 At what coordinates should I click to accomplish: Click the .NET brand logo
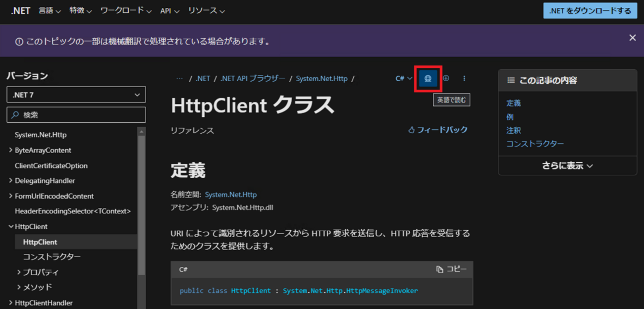(x=21, y=11)
